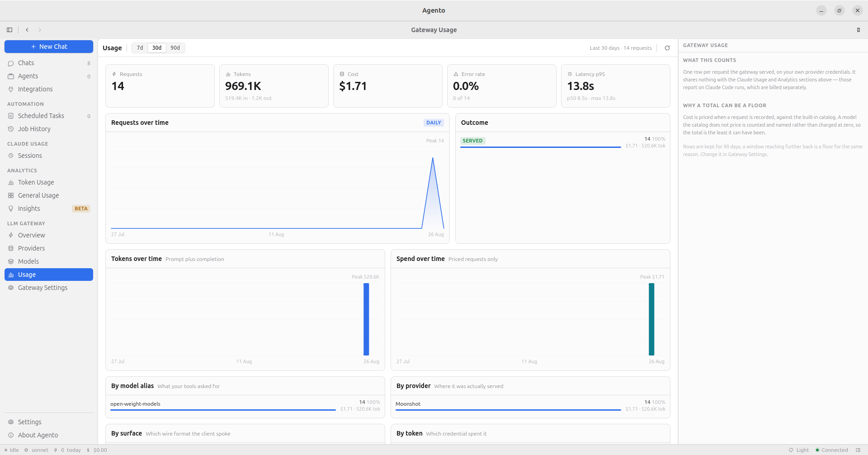Open About Agento
The image size is (868, 455).
[49, 435]
